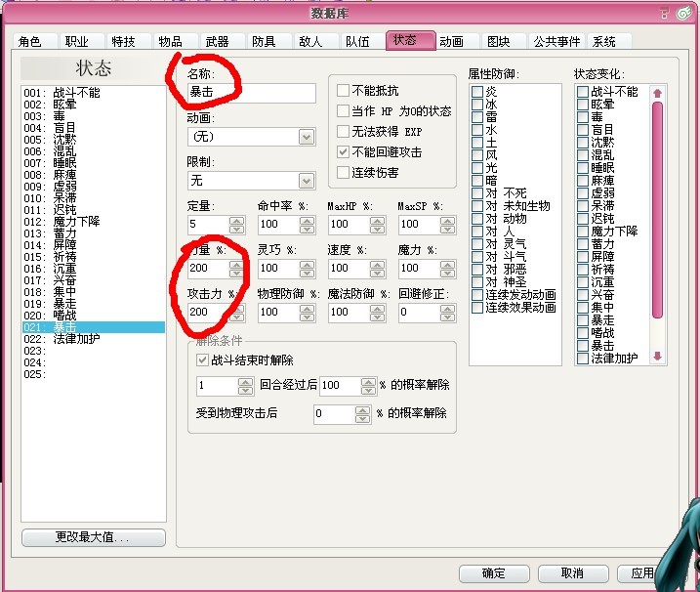Screen dimensions: 700x592
Task: Check 暴走 in the 状态变化 list
Action: pos(583,320)
